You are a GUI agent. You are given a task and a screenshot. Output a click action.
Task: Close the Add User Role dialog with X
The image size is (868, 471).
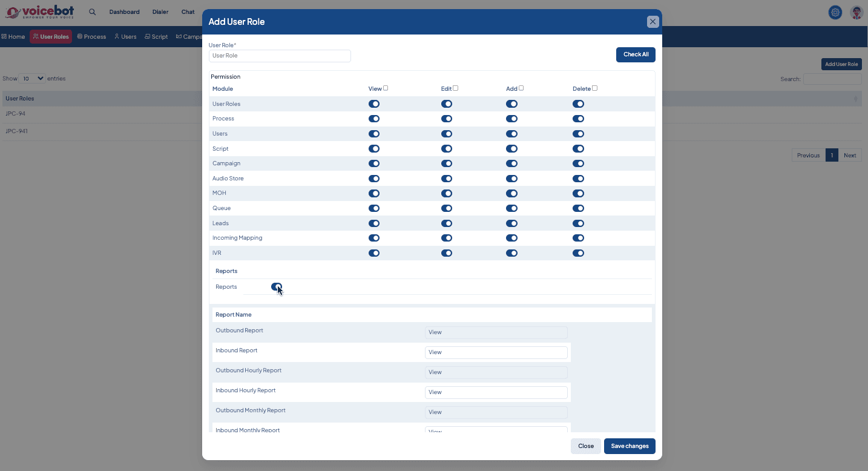click(653, 22)
